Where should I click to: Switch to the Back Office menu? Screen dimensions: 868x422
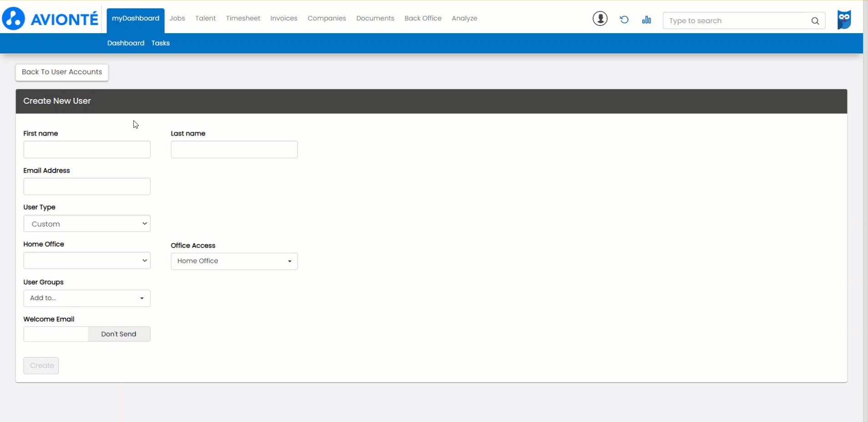click(x=423, y=19)
